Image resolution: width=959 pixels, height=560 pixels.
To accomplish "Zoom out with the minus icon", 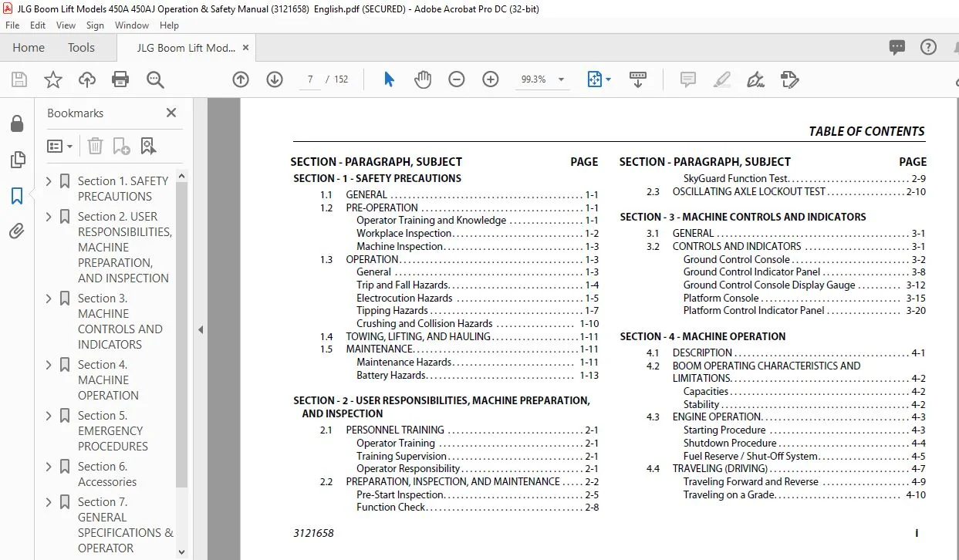I will click(457, 79).
